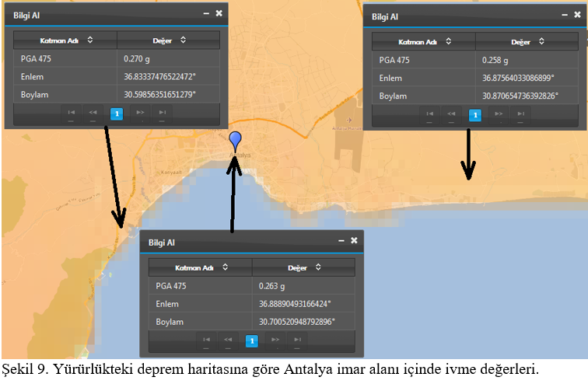This screenshot has height=384, width=588.
Task: Go to previous page in the 0.270 g panel
Action: pos(93,113)
